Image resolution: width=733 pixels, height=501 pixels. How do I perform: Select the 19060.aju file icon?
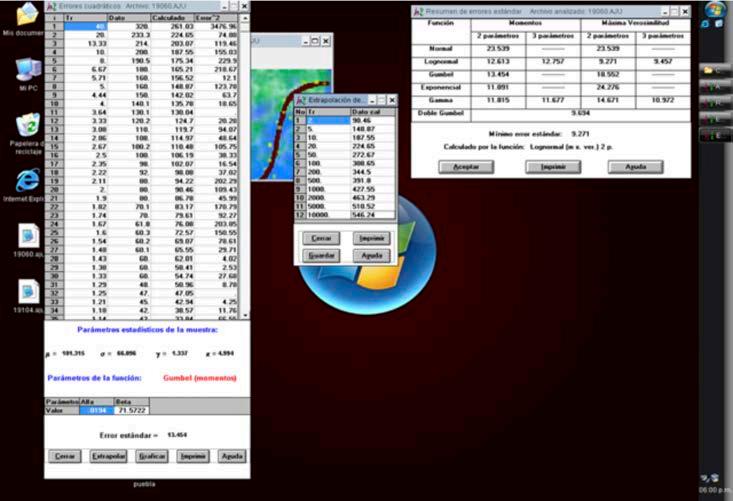coord(29,236)
